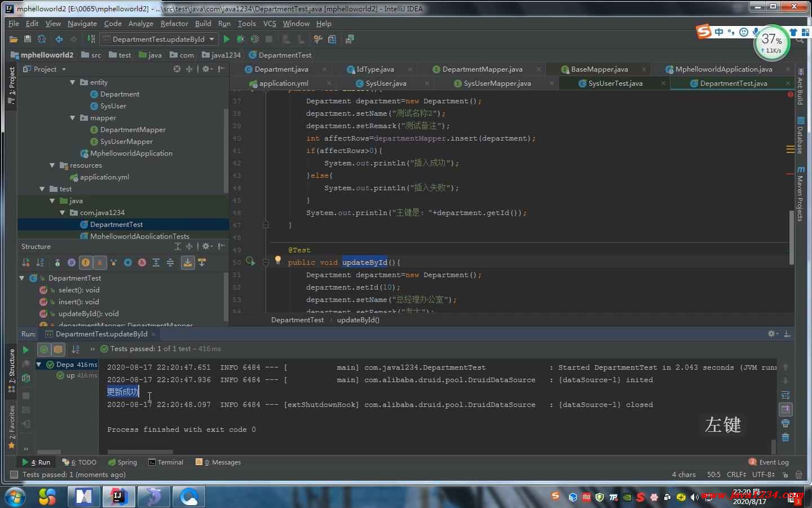Open the Navigate menu
The width and height of the screenshot is (812, 508).
82,24
